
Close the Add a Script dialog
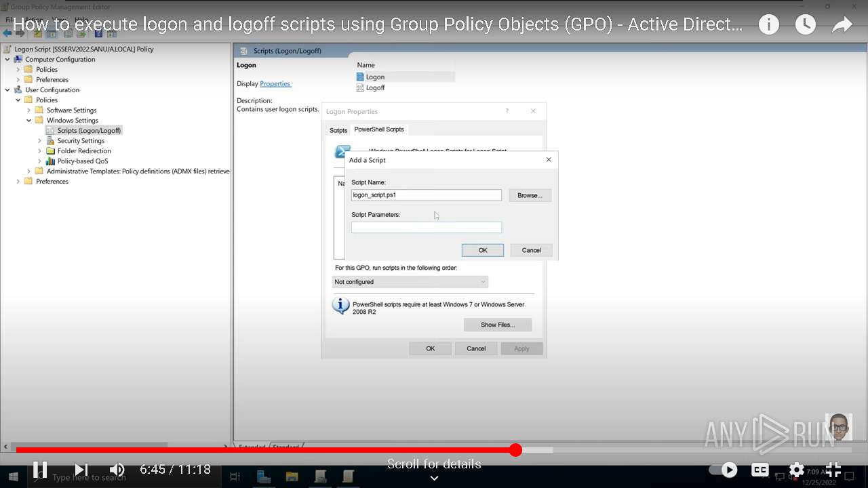[x=549, y=160]
